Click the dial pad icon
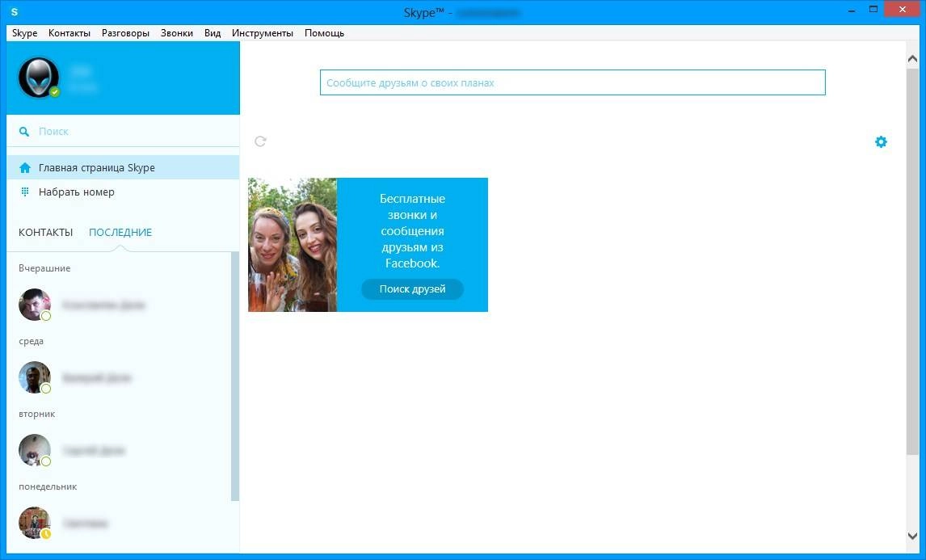Image resolution: width=926 pixels, height=560 pixels. click(x=25, y=192)
